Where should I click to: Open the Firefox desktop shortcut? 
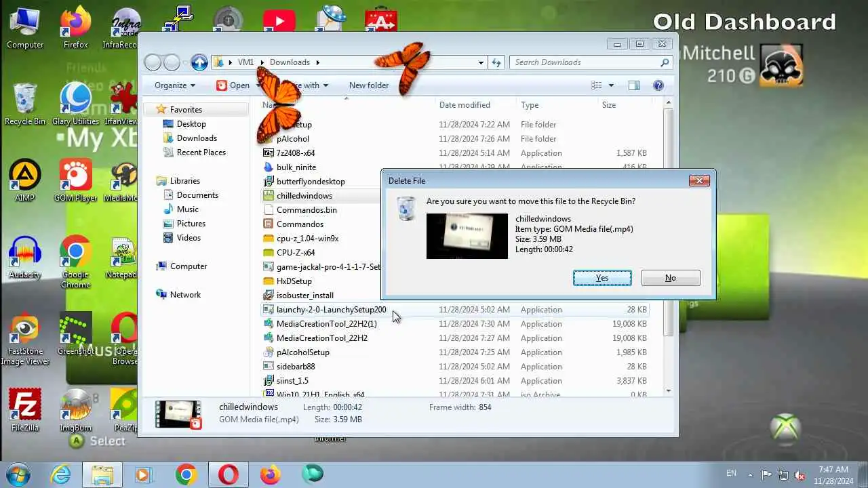(76, 28)
